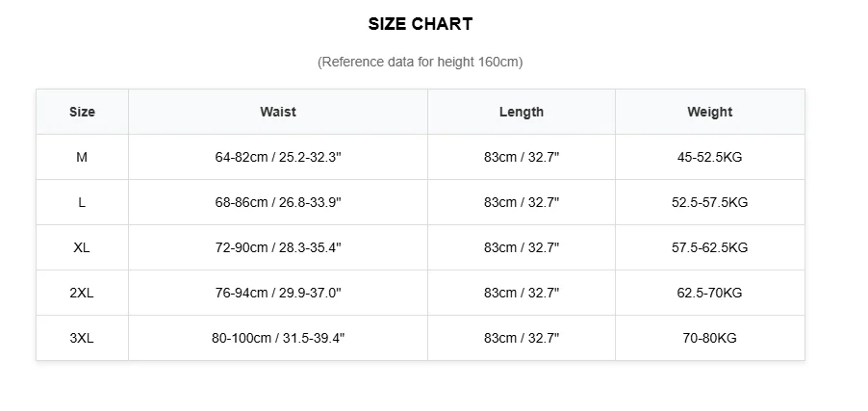Viewport: 868px width, 411px height.
Task: Click waist value 76-94cm / 29.9-37.0"
Action: click(277, 293)
